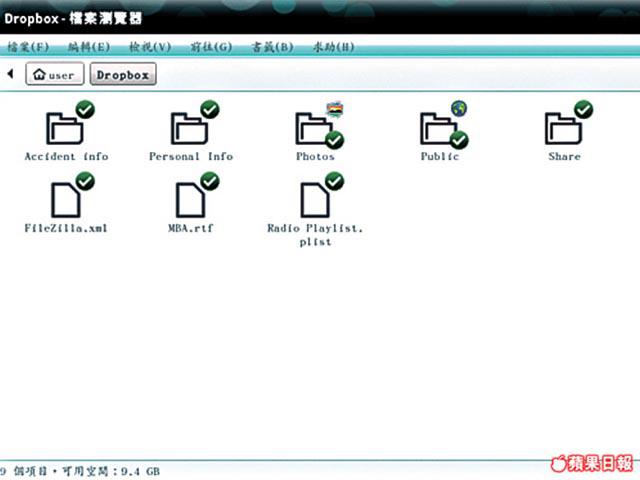Open the Accident info folder icon

(64, 129)
